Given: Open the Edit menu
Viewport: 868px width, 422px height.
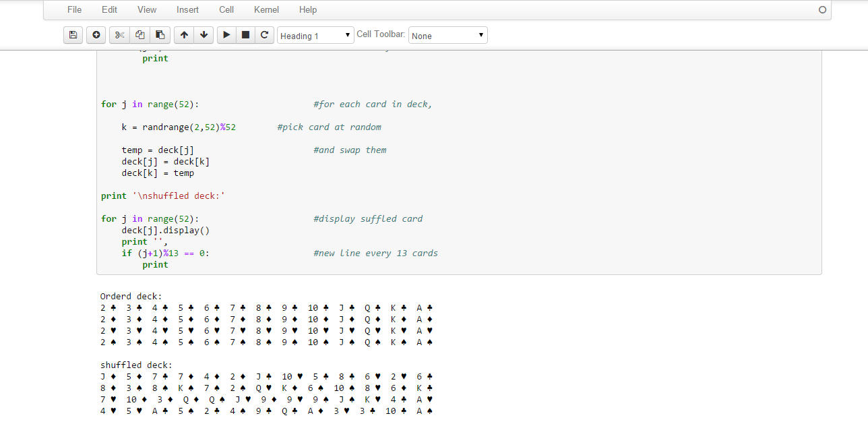Looking at the screenshot, I should pyautogui.click(x=109, y=9).
